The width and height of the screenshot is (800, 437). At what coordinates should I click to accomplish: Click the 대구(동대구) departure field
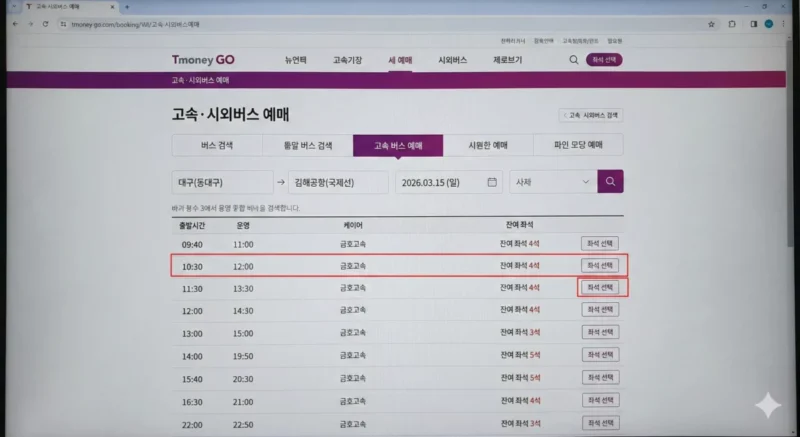pos(222,182)
